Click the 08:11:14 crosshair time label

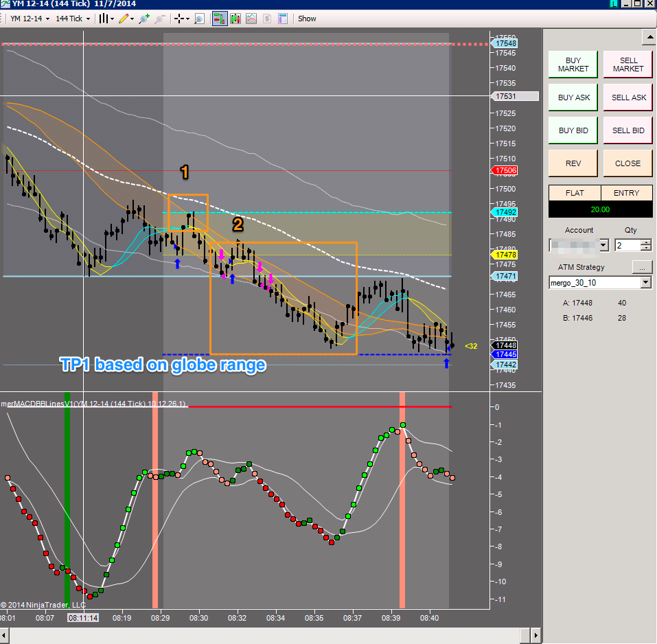tap(83, 618)
